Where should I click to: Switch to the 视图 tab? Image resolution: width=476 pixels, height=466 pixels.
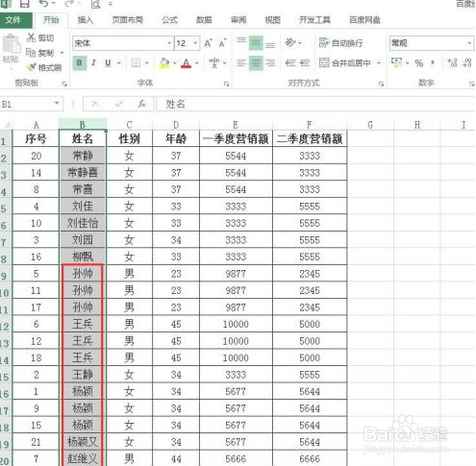click(x=273, y=20)
